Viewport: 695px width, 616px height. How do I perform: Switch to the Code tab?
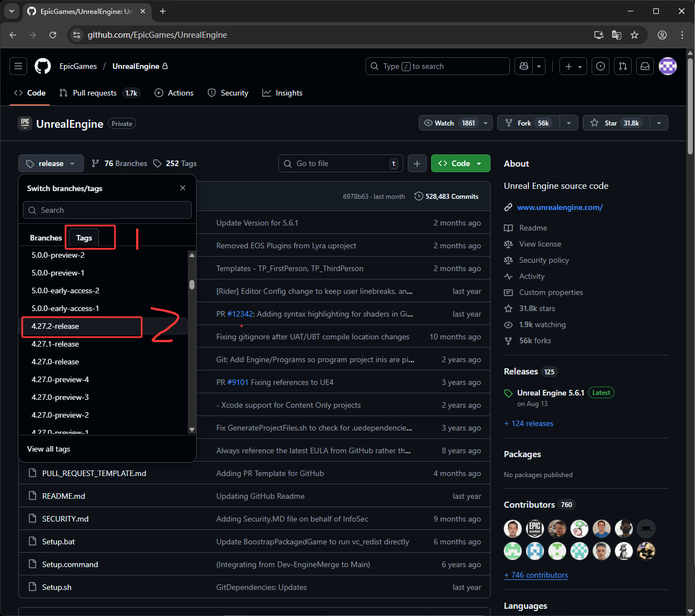pos(30,93)
